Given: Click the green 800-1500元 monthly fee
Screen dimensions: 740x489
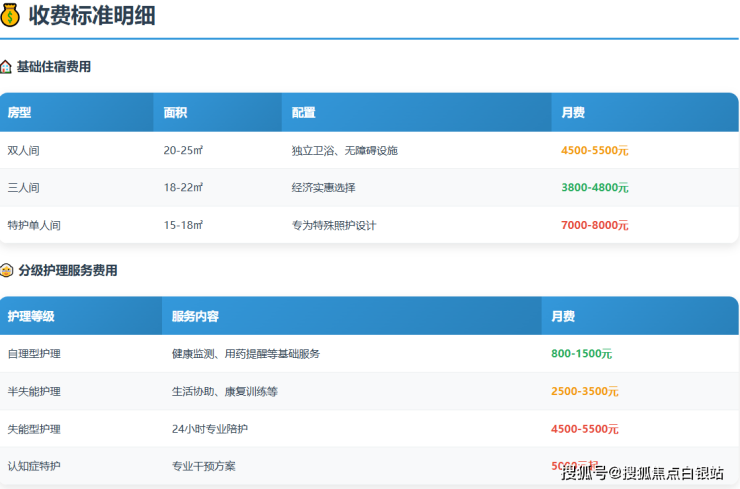Looking at the screenshot, I should pyautogui.click(x=581, y=354).
